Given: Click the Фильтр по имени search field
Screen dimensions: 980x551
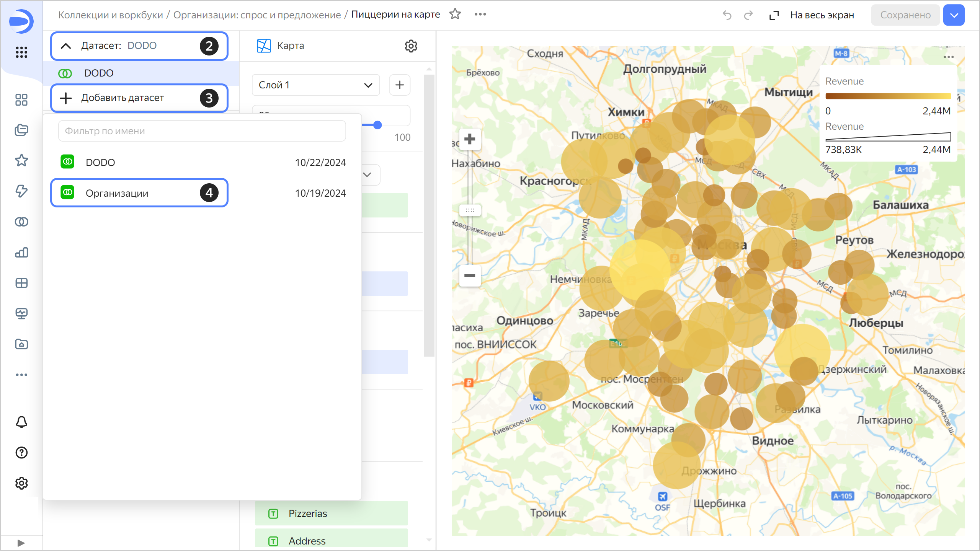Looking at the screenshot, I should [202, 131].
